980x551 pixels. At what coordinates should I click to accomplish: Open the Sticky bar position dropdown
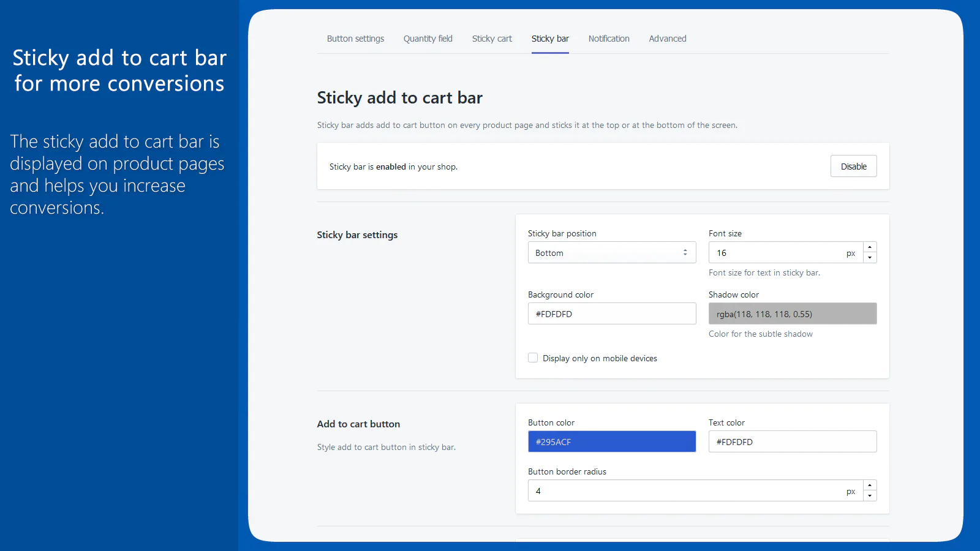coord(612,253)
